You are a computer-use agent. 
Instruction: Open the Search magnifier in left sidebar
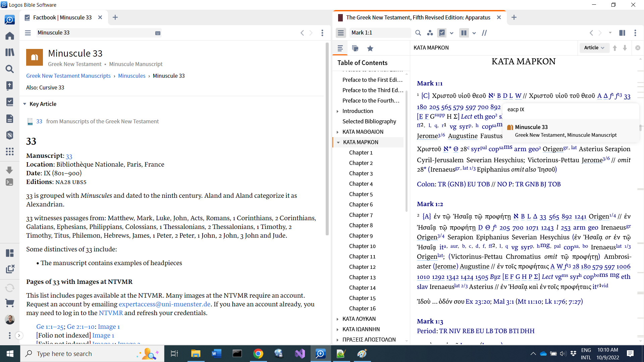click(10, 69)
